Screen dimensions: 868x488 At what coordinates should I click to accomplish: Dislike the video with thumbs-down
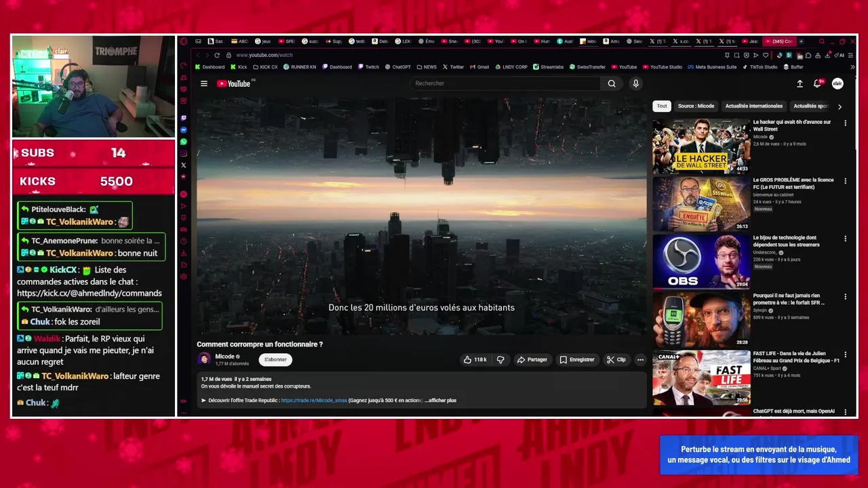500,359
